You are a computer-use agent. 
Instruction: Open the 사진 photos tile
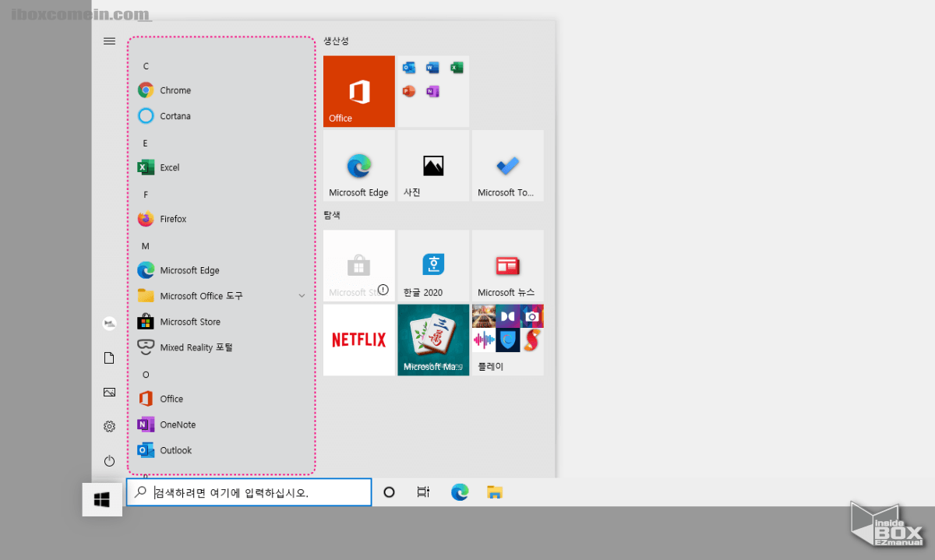click(433, 165)
